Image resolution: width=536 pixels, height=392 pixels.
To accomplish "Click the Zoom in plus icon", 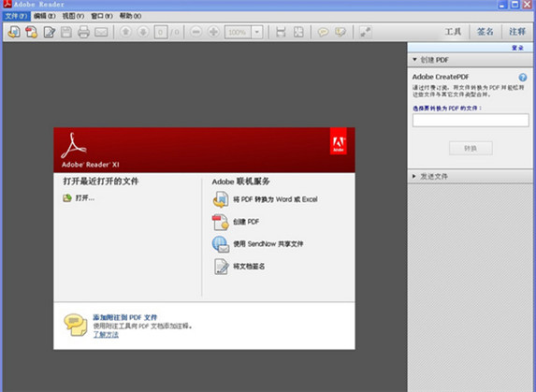I will pyautogui.click(x=213, y=32).
